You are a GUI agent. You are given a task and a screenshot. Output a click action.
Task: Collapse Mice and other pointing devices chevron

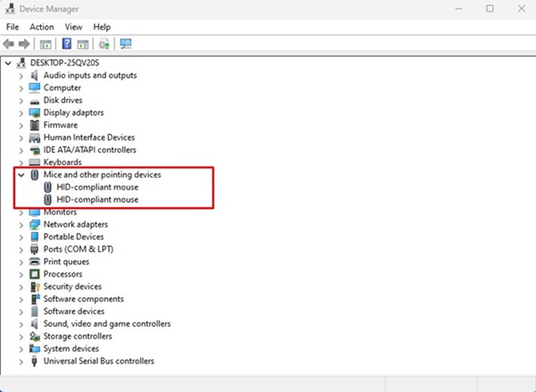tap(21, 175)
